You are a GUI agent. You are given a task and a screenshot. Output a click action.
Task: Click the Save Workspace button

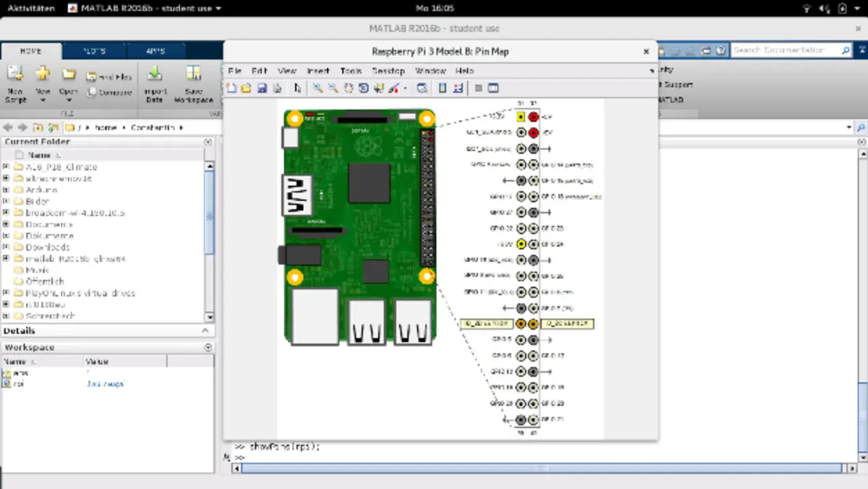pos(193,84)
